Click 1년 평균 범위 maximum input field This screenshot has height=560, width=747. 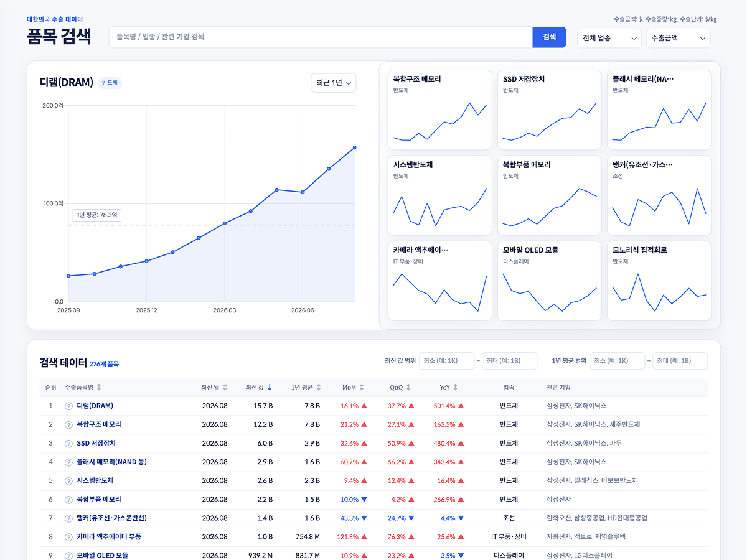pos(680,361)
